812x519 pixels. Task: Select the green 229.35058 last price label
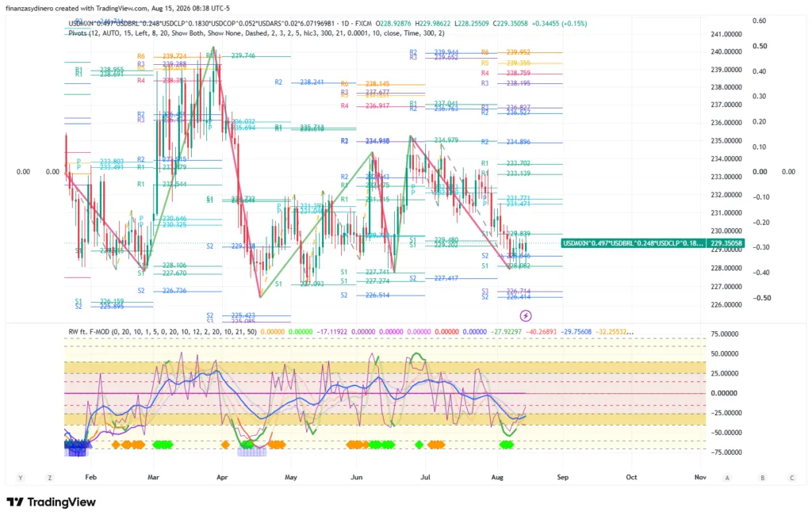tap(728, 242)
